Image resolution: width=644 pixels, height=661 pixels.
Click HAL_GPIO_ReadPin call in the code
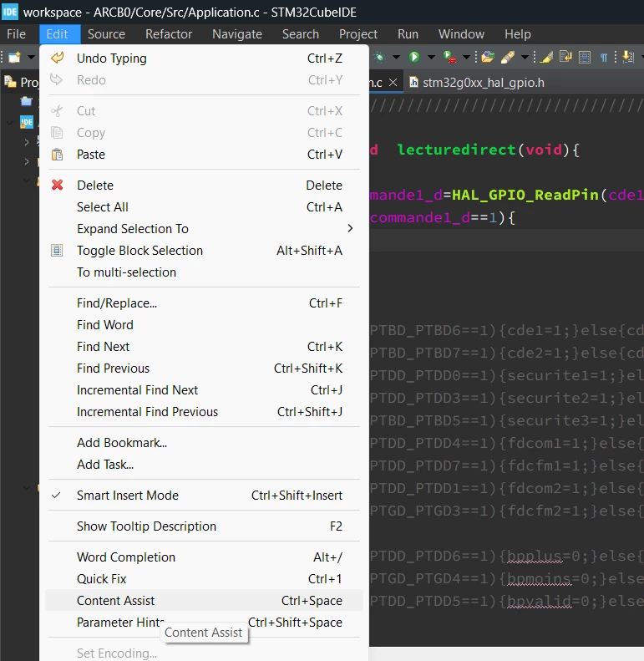pos(525,195)
